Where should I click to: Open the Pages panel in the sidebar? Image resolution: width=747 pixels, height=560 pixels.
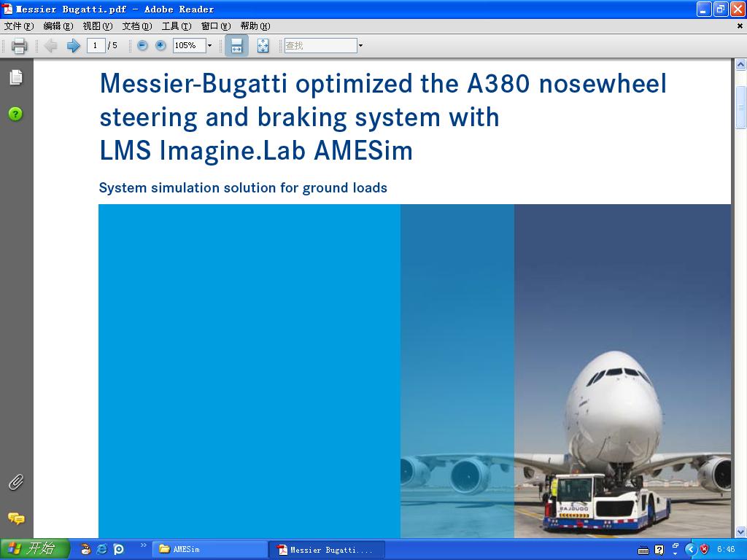[16, 77]
